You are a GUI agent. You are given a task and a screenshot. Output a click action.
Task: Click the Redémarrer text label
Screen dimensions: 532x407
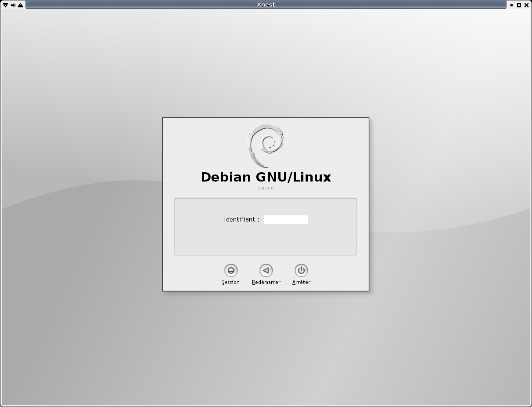pyautogui.click(x=266, y=282)
